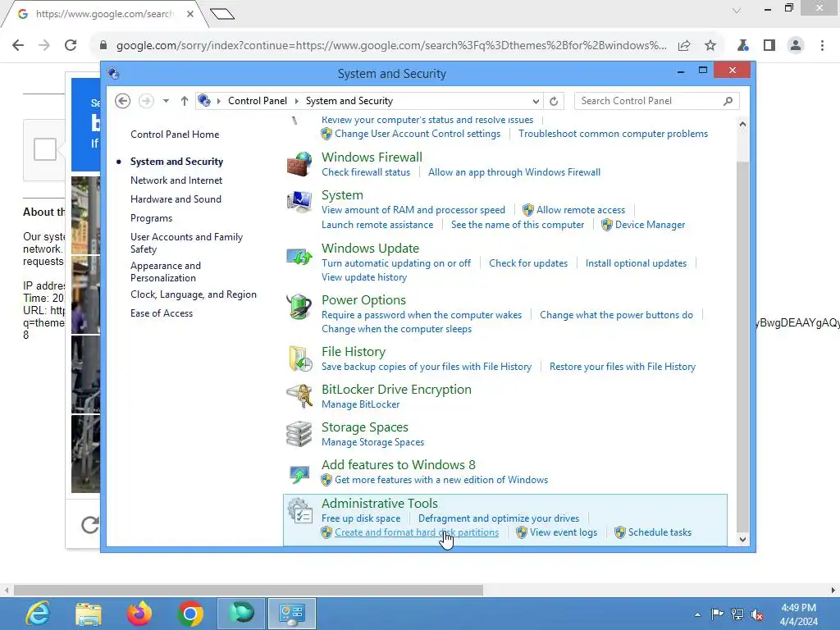Image resolution: width=840 pixels, height=630 pixels.
Task: Click Check for updates link
Action: coord(528,263)
